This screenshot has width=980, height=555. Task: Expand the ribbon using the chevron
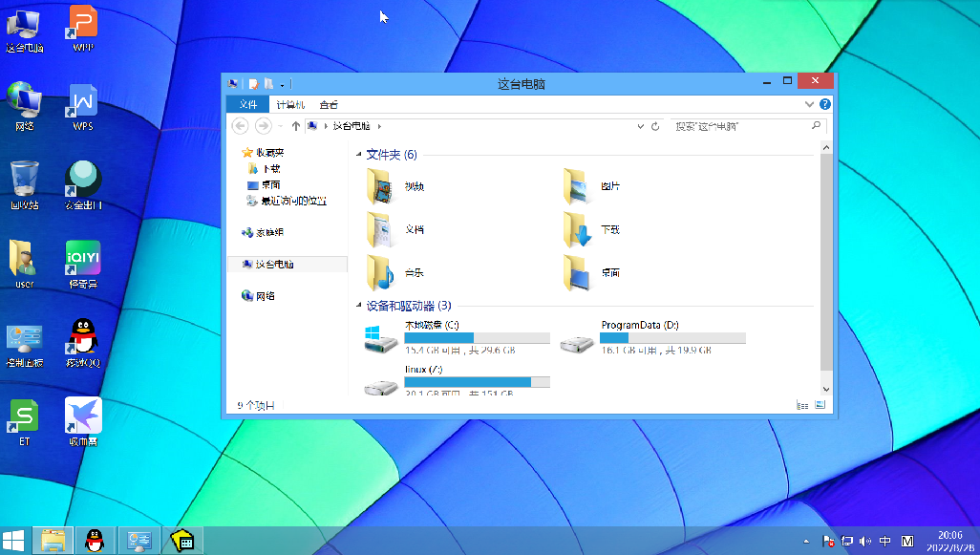(809, 104)
